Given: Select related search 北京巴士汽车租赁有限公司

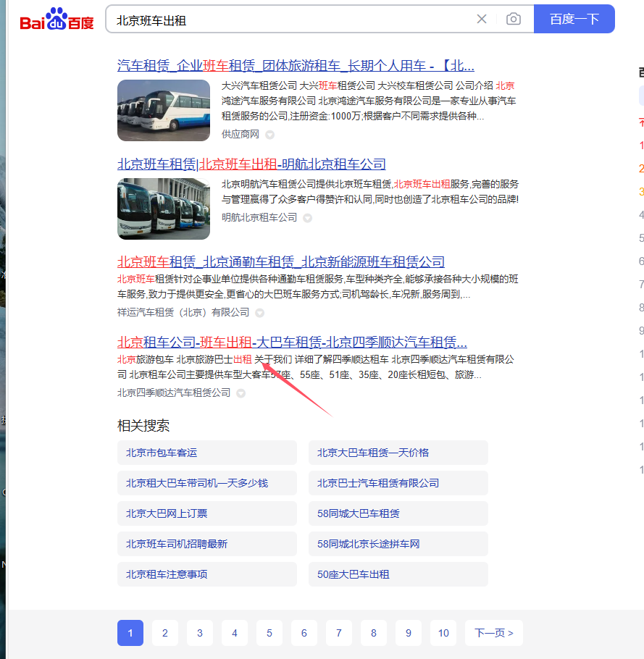Looking at the screenshot, I should click(398, 483).
